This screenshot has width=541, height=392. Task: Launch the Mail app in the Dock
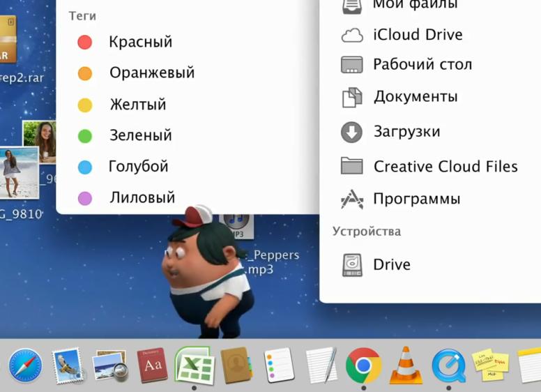(68, 365)
